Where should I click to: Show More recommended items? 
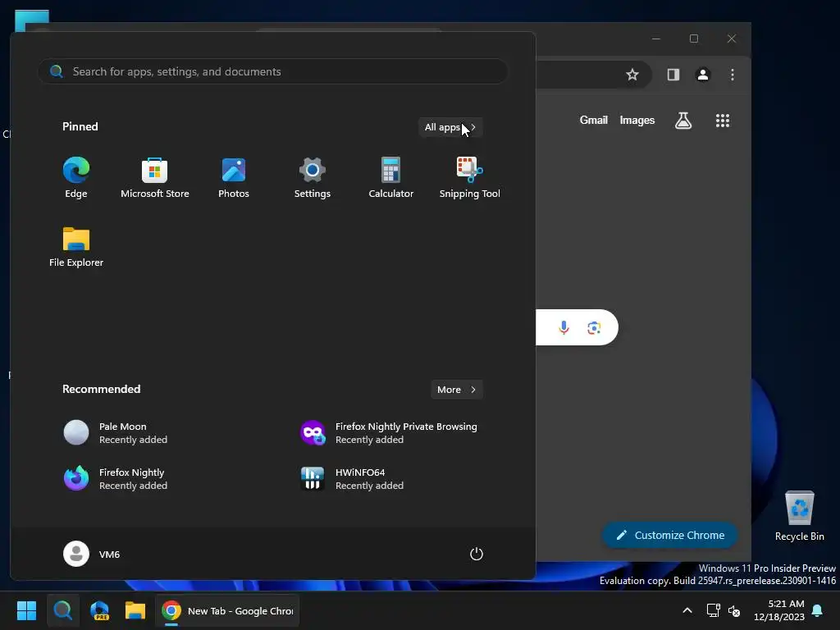tap(457, 390)
